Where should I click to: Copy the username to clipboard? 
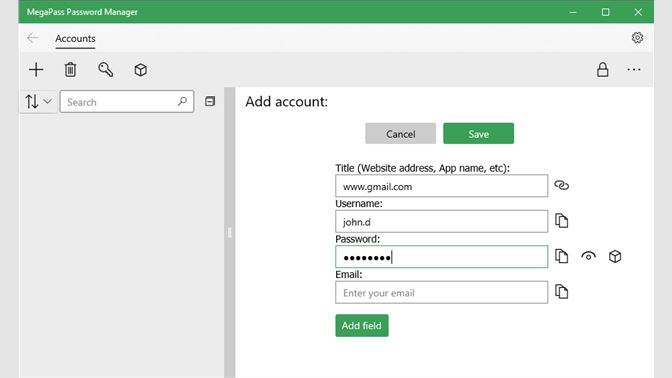(561, 221)
